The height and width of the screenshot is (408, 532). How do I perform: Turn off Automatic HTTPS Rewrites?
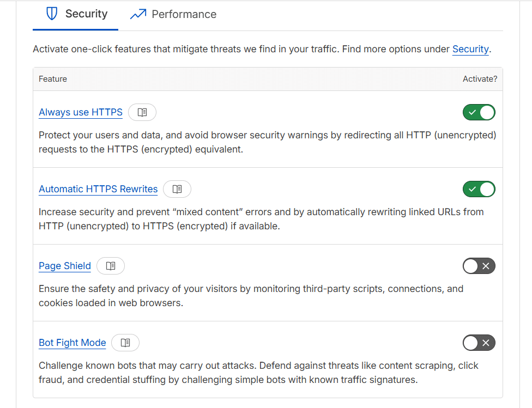[x=479, y=189]
